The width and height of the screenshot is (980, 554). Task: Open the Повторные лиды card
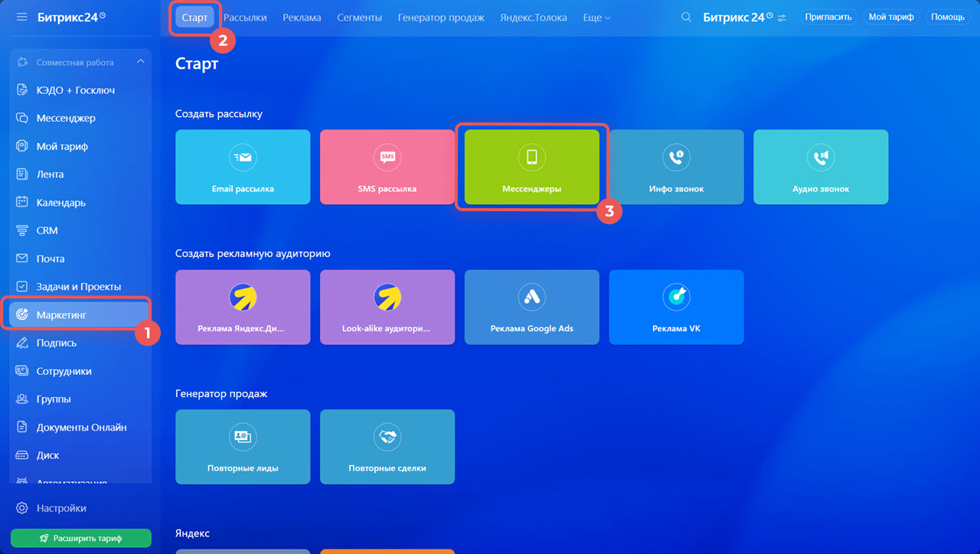[243, 447]
